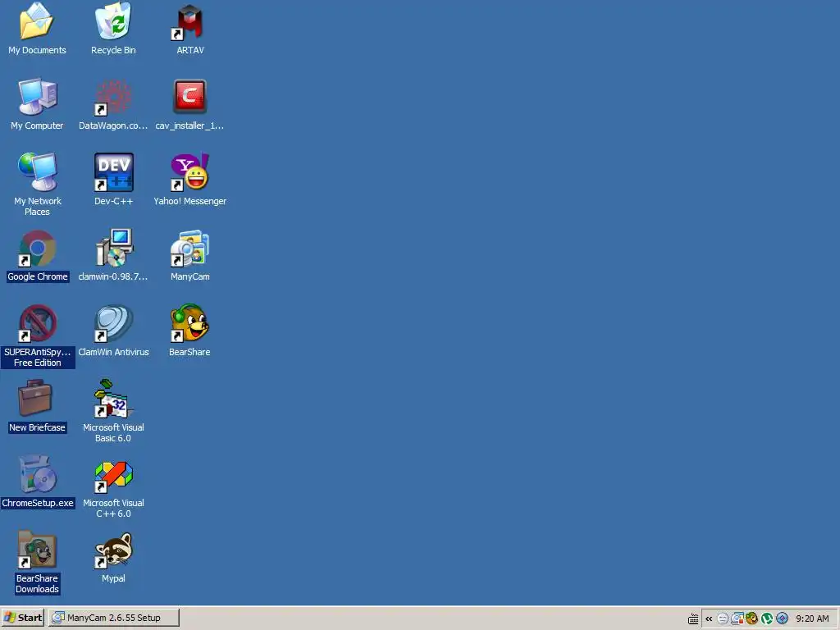
Task: Select the Google Chrome shortcut icon
Action: 37,248
